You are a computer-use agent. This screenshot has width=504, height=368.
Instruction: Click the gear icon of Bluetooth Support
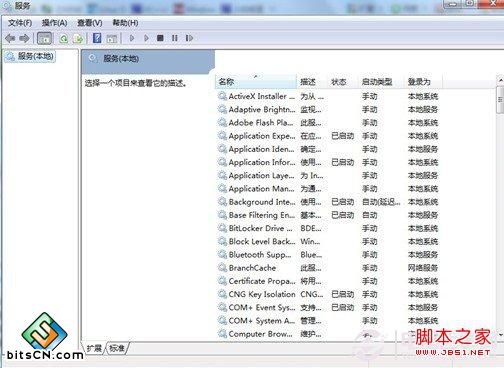point(222,255)
